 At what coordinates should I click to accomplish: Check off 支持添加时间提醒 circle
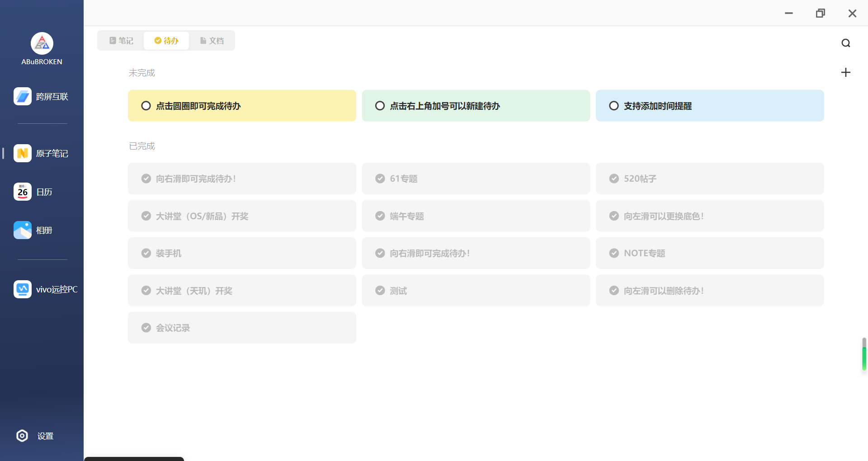pyautogui.click(x=614, y=106)
